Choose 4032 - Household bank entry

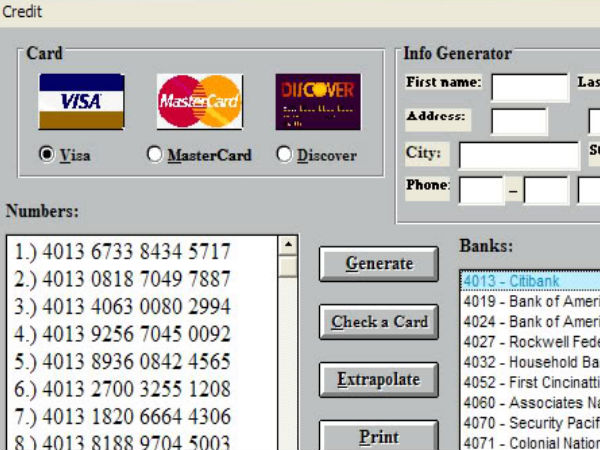[530, 362]
